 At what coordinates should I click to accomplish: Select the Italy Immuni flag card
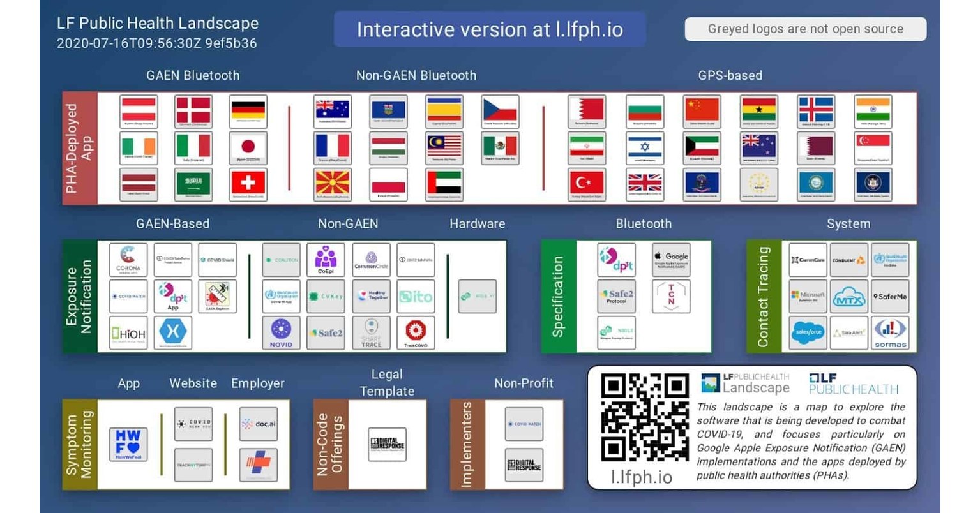pyautogui.click(x=193, y=148)
